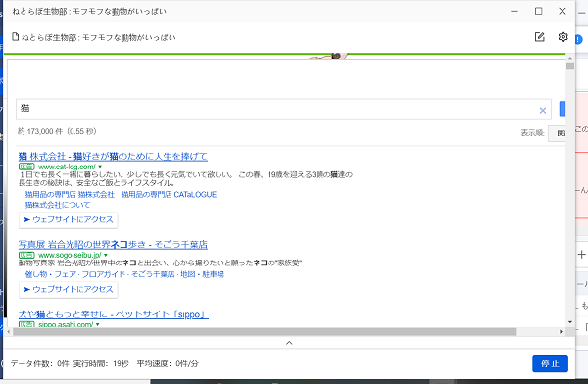This screenshot has width=588, height=384.
Task: Click ウェブサイトにアクセス button under cat-log ad
Action: tap(69, 219)
